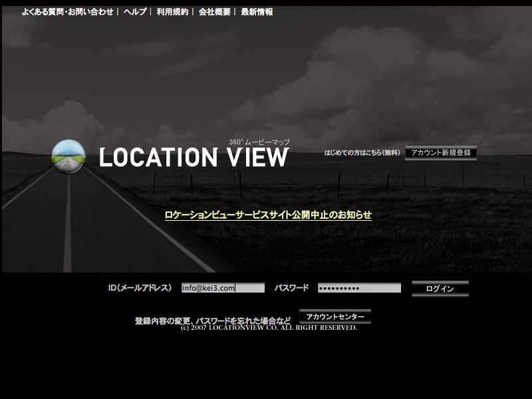The width and height of the screenshot is (532, 399).
Task: Focus the ID (メールアドレス) input field
Action: (223, 288)
